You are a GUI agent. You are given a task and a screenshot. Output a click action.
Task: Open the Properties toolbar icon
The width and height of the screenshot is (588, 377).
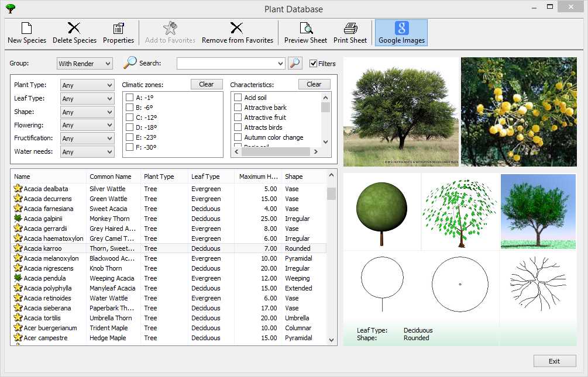[x=118, y=33]
